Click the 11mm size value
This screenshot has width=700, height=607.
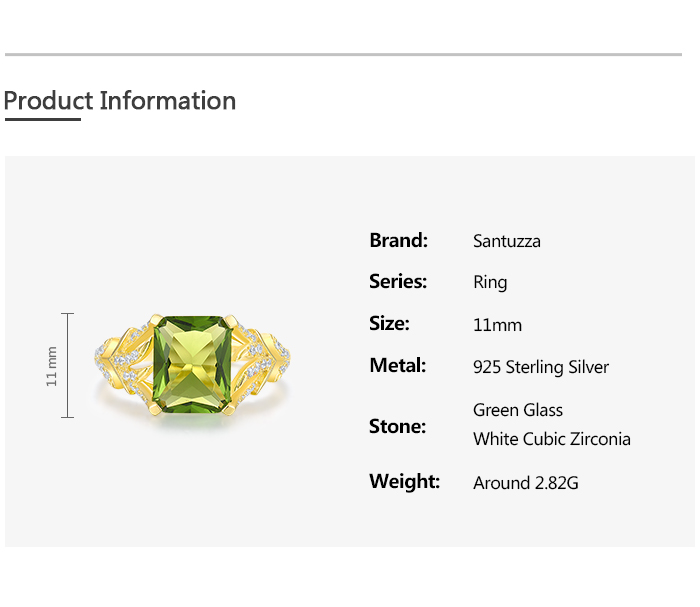497,325
